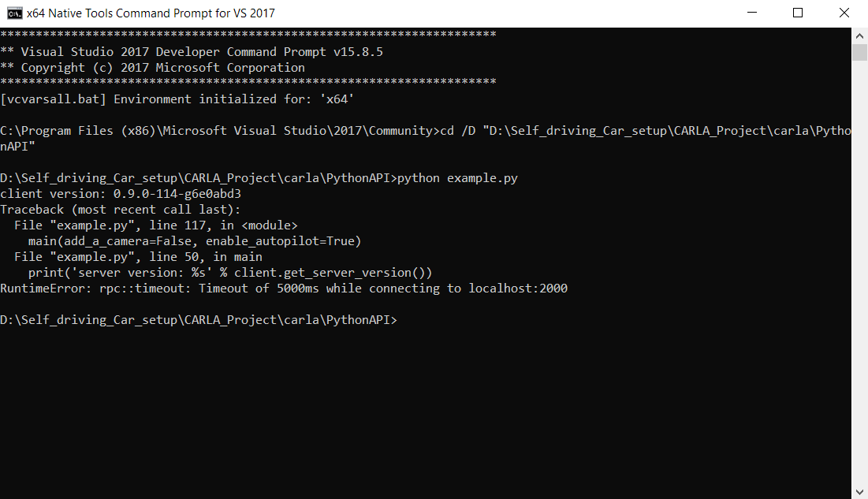The image size is (868, 499).
Task: Click the maximize window icon
Action: click(797, 13)
